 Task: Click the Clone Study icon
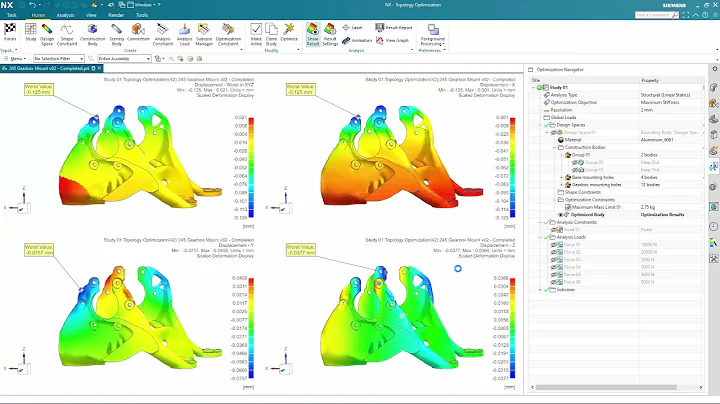[x=271, y=30]
